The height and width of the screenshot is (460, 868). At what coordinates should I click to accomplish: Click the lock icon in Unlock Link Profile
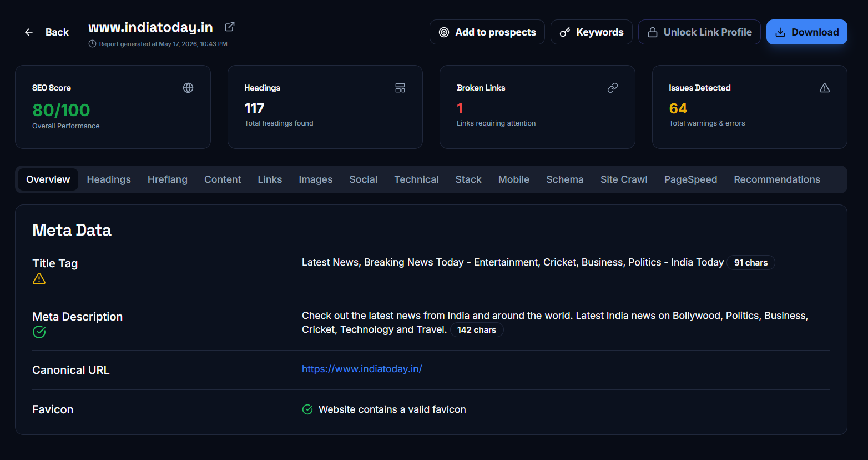pos(653,32)
